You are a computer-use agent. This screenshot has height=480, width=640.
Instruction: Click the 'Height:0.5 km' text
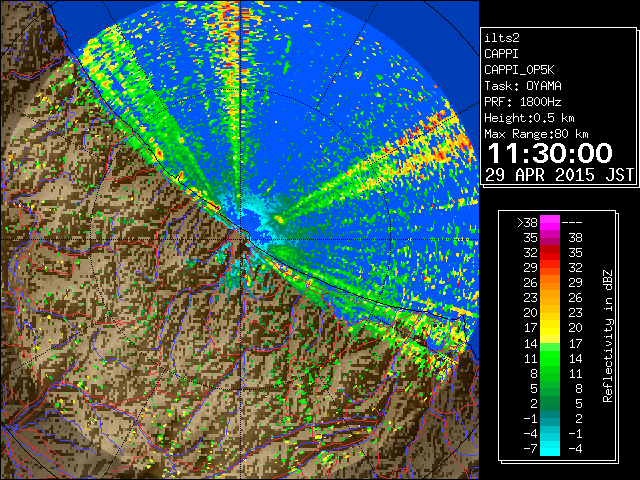(529, 118)
